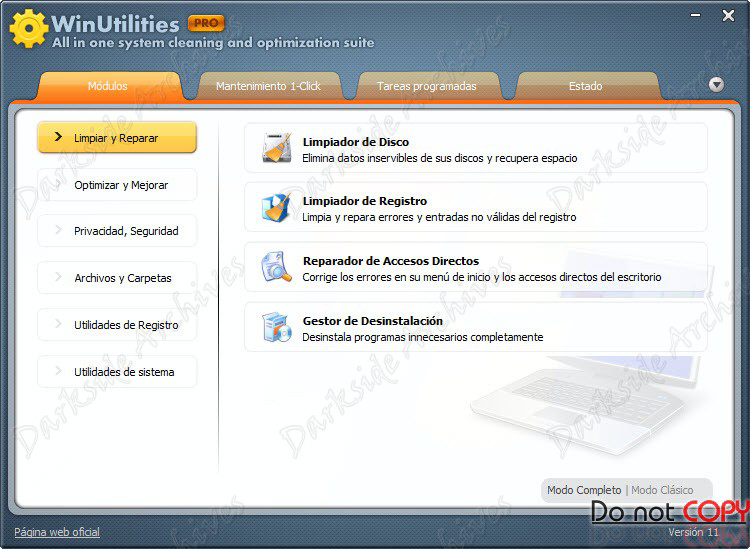The image size is (750, 549).
Task: Click the Limpiador de Registro cube icon
Action: (x=276, y=207)
